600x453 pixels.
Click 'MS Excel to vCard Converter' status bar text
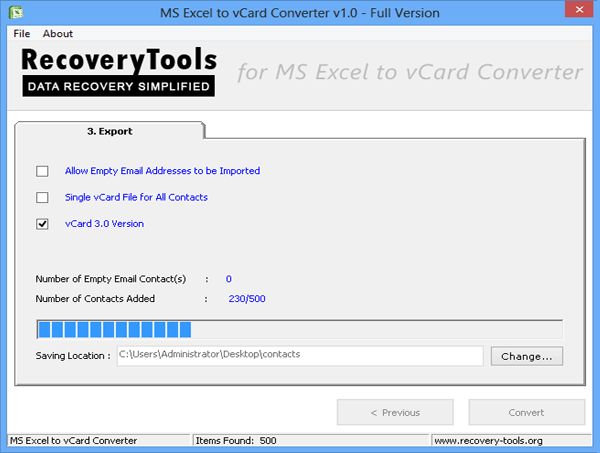[73, 441]
